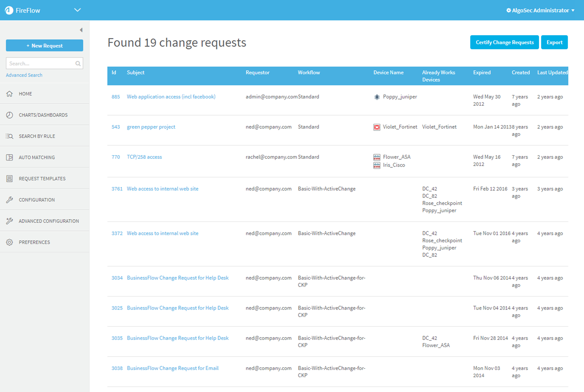Viewport: 584px width, 392px height.
Task: Click the Charts/Dashboards clock icon
Action: pyautogui.click(x=9, y=115)
